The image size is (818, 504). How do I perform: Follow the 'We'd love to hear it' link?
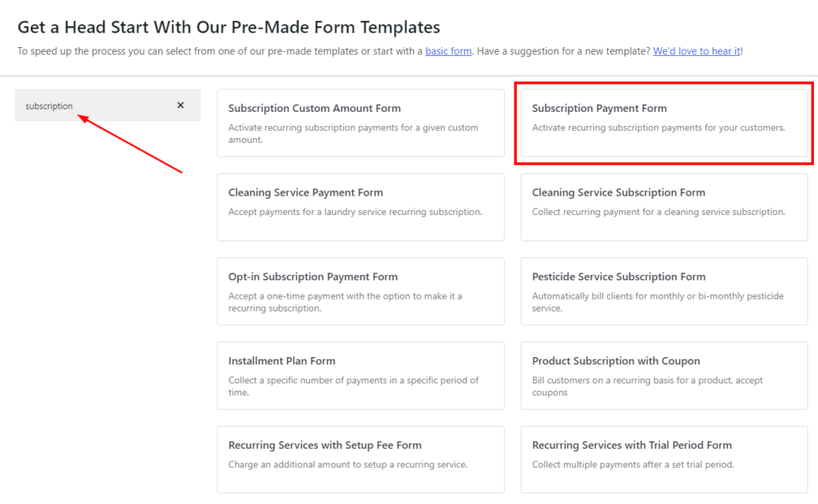(x=697, y=51)
